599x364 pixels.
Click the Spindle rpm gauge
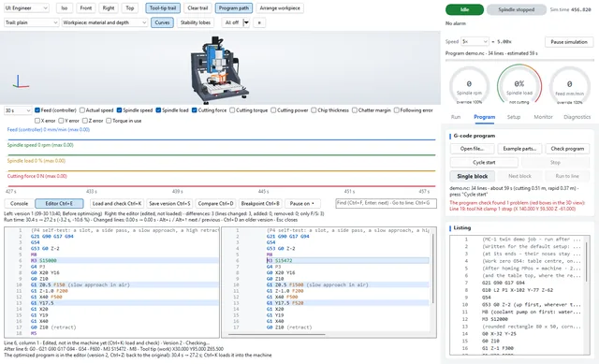click(469, 85)
